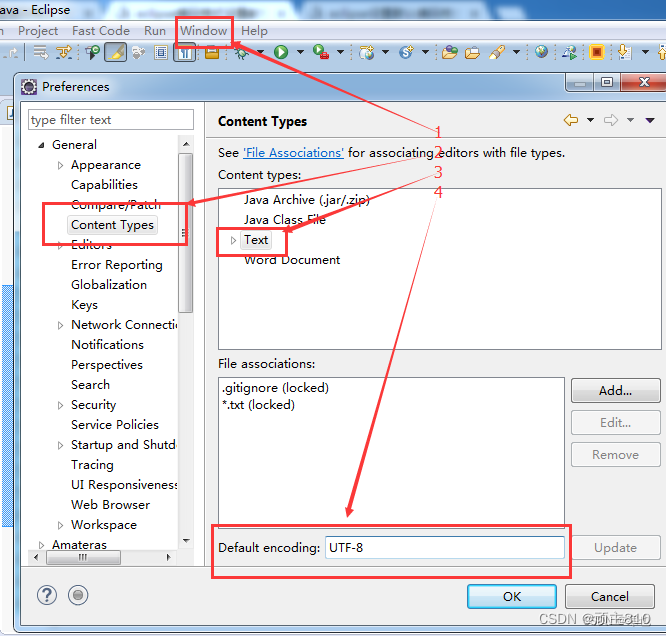Open the Window menu

[x=203, y=31]
